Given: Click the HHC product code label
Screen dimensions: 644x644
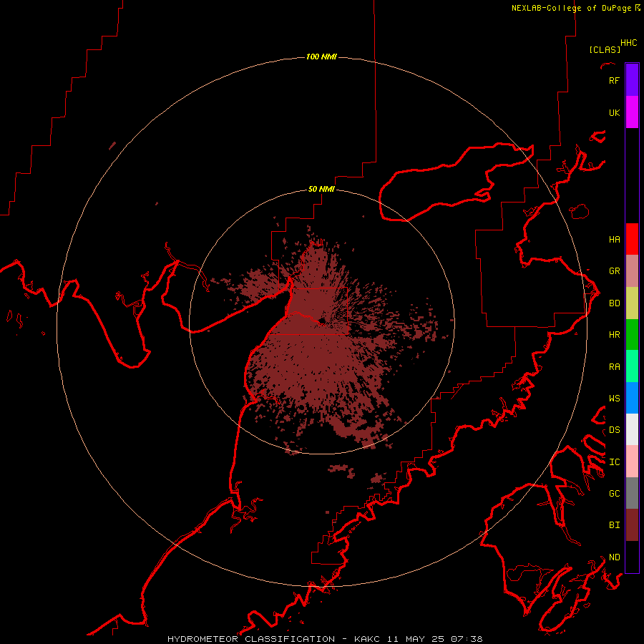Looking at the screenshot, I should click(629, 43).
